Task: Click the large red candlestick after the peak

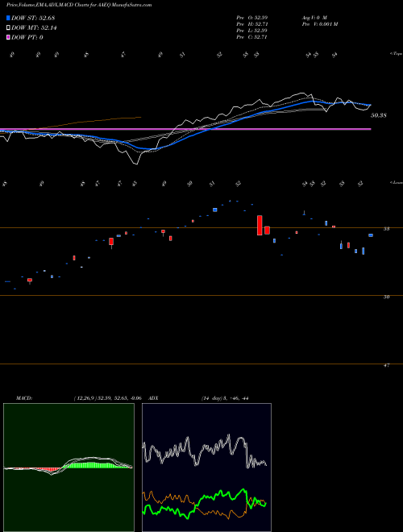Action: [x=260, y=225]
